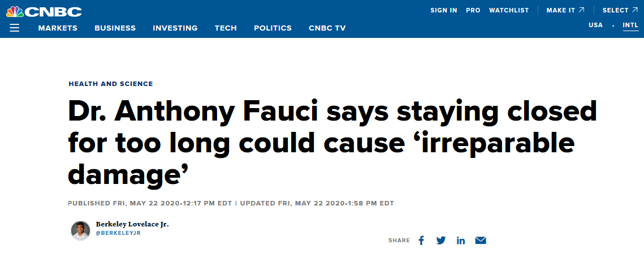Viewport: 644px width, 253px height.
Task: Open the Business menu
Action: (115, 28)
